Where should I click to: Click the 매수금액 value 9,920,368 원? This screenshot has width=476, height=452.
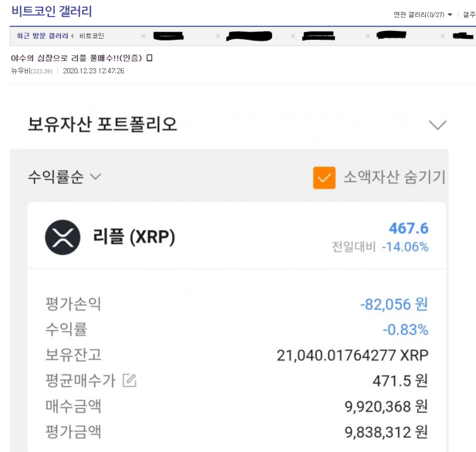coord(386,406)
